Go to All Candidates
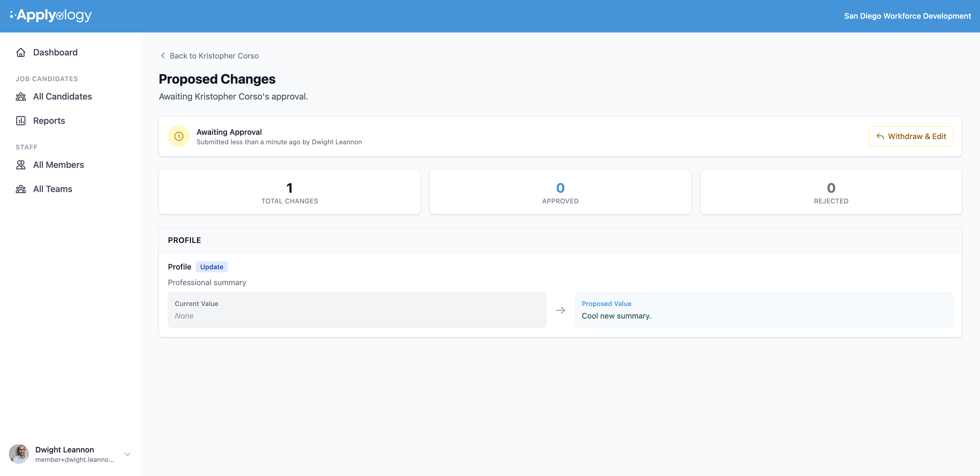980x476 pixels. [x=62, y=97]
